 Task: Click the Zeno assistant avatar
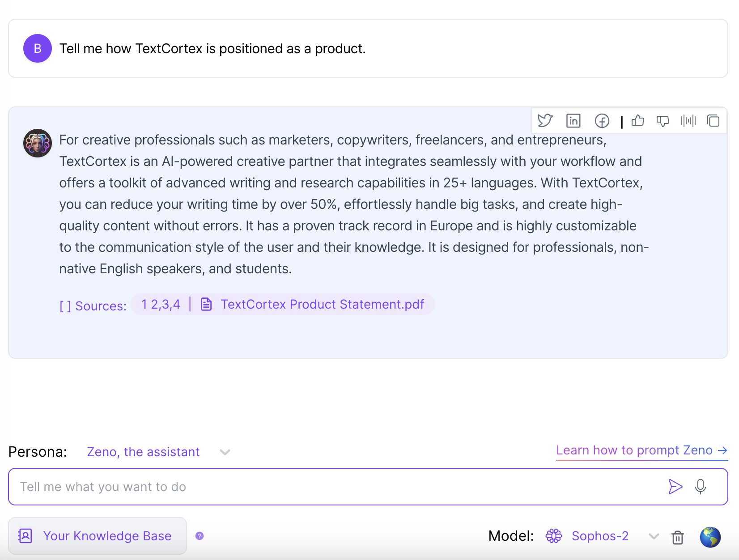point(38,143)
